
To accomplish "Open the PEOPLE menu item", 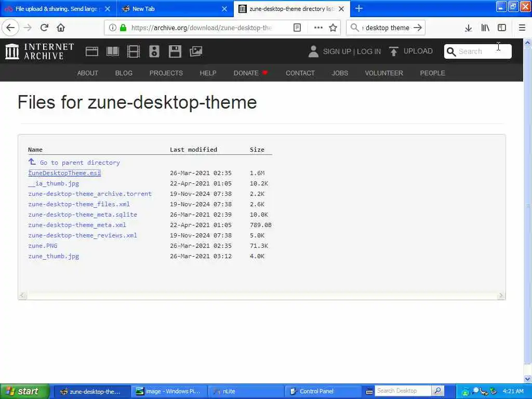I will point(432,73).
